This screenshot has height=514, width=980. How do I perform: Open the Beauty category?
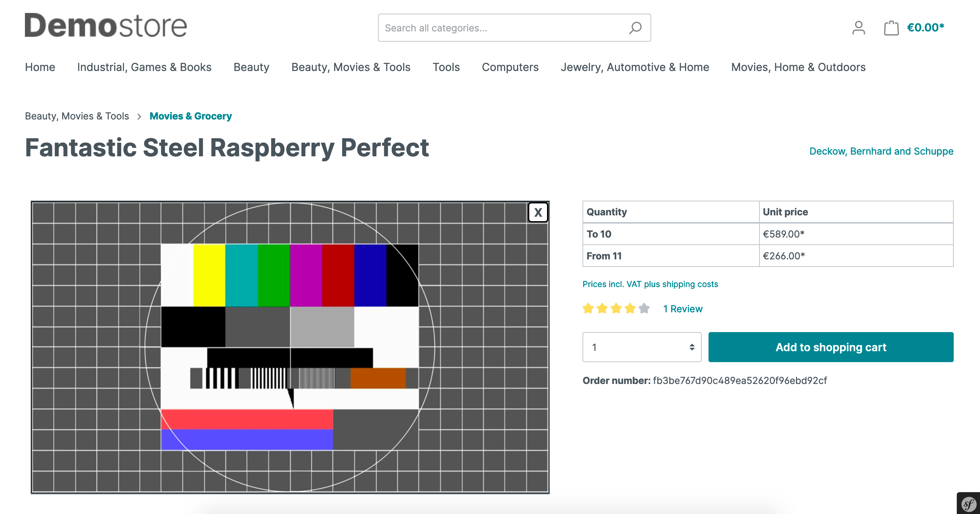pyautogui.click(x=251, y=67)
